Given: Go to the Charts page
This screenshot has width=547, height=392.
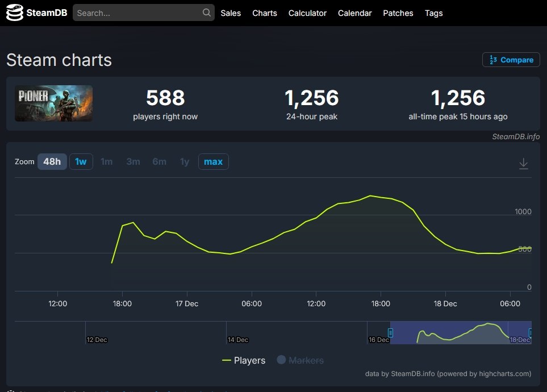Looking at the screenshot, I should pyautogui.click(x=265, y=13).
